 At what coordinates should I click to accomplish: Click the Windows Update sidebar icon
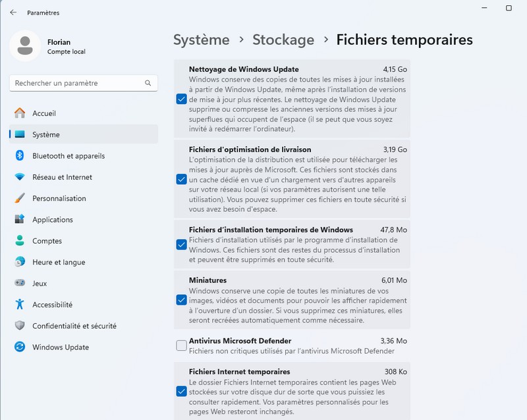pos(20,347)
